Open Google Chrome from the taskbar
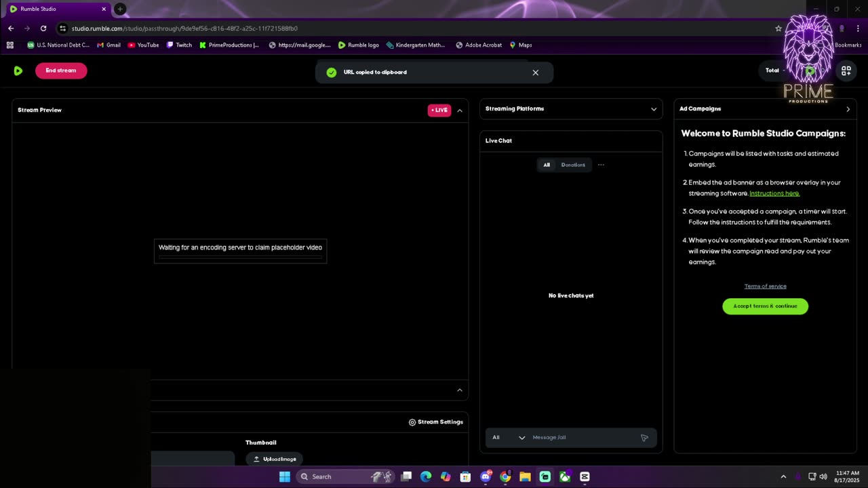The height and width of the screenshot is (488, 868). pyautogui.click(x=505, y=476)
